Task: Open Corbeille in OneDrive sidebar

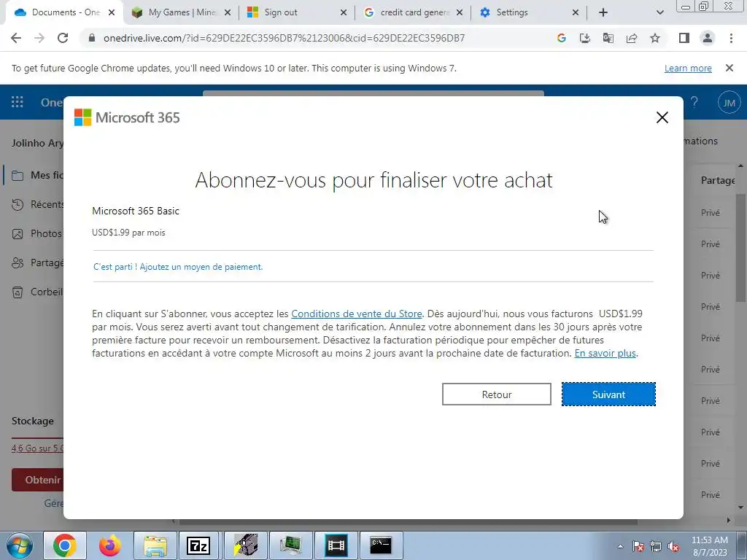Action: [37, 292]
